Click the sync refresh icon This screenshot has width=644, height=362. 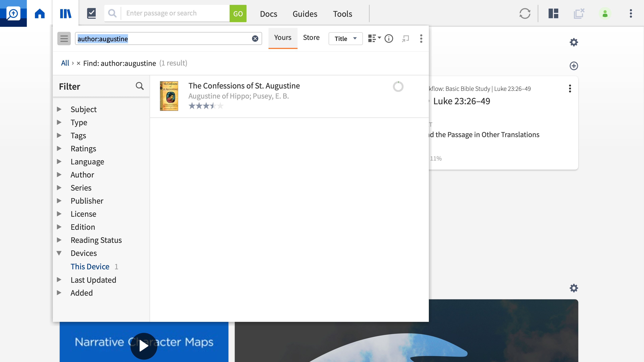[525, 13]
